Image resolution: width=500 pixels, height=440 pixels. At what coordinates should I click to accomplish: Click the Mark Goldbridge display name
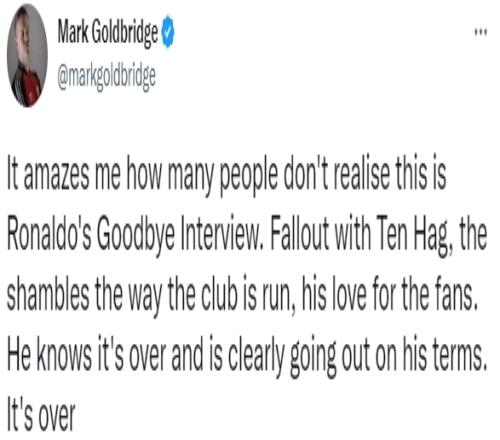tap(108, 33)
